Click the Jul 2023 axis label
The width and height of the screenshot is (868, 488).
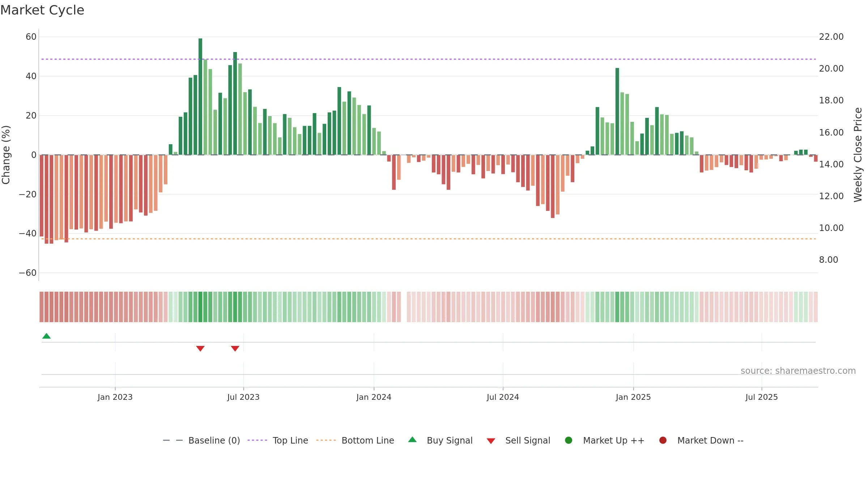pyautogui.click(x=243, y=397)
